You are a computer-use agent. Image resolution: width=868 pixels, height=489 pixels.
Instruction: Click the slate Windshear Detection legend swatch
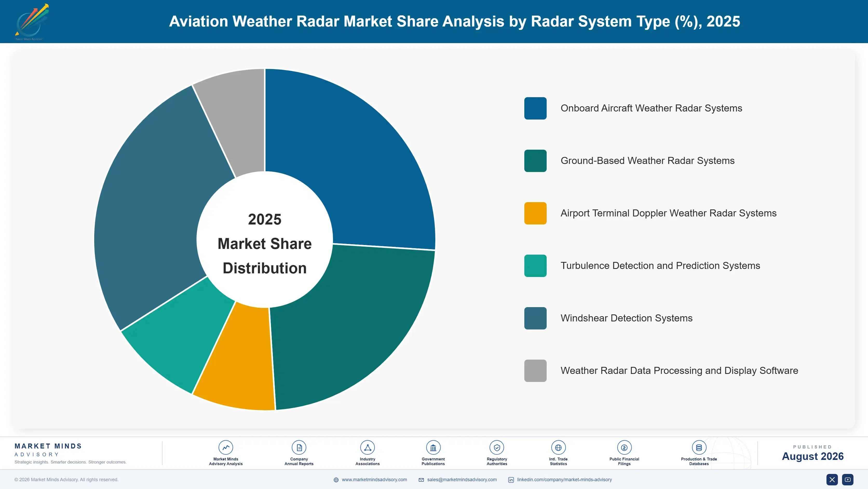[535, 318]
